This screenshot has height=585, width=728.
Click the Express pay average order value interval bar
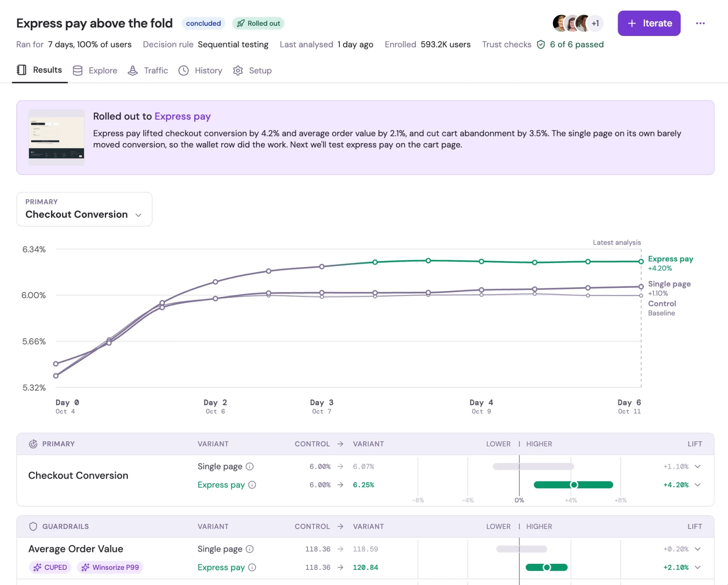pyautogui.click(x=546, y=568)
